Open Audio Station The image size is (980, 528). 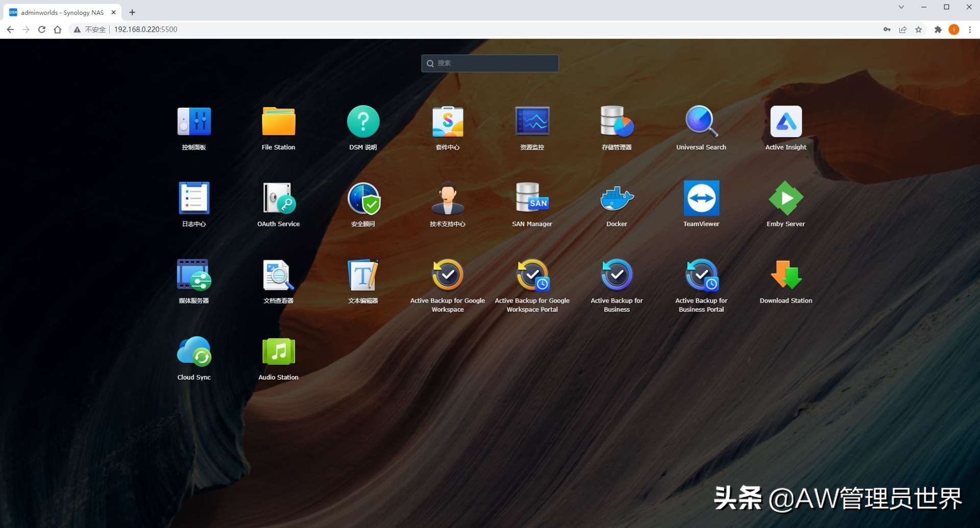pyautogui.click(x=278, y=351)
